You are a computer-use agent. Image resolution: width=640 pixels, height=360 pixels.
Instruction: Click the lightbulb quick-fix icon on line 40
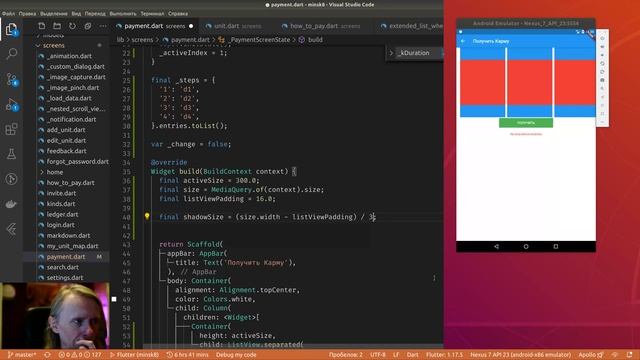tap(147, 216)
